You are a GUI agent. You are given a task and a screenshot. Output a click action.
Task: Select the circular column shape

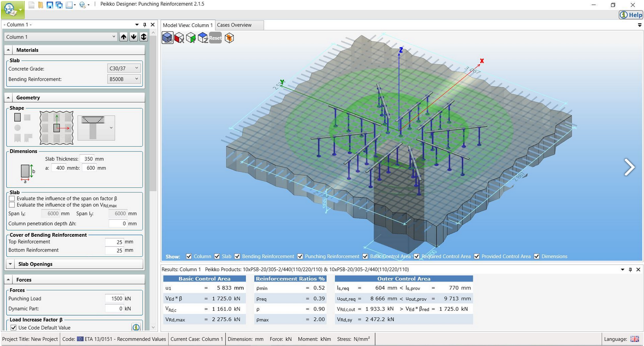click(x=17, y=128)
